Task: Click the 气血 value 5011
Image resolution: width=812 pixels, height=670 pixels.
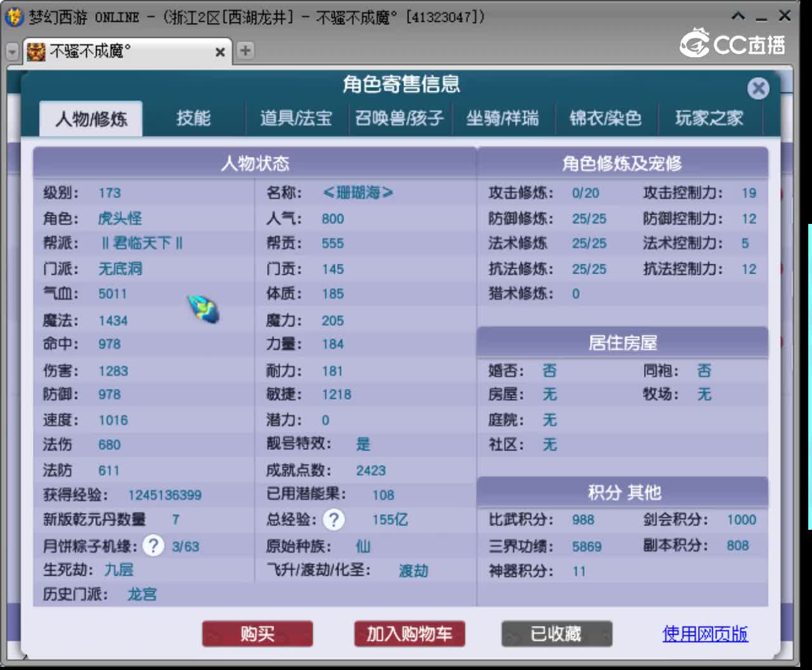Action: coord(112,294)
